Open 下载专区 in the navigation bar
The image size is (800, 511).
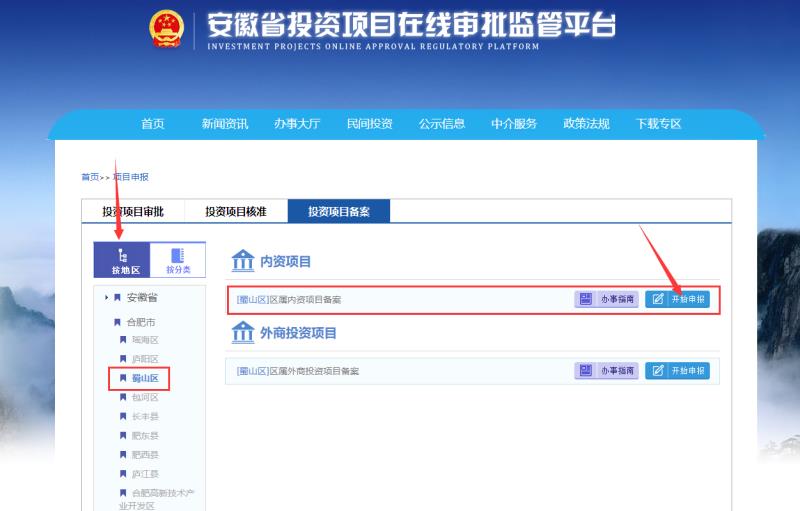coord(658,124)
